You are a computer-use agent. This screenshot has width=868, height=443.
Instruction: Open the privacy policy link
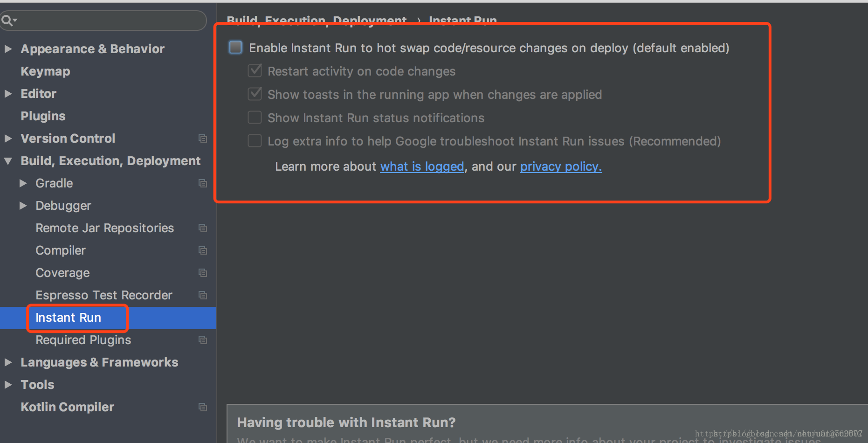click(561, 166)
